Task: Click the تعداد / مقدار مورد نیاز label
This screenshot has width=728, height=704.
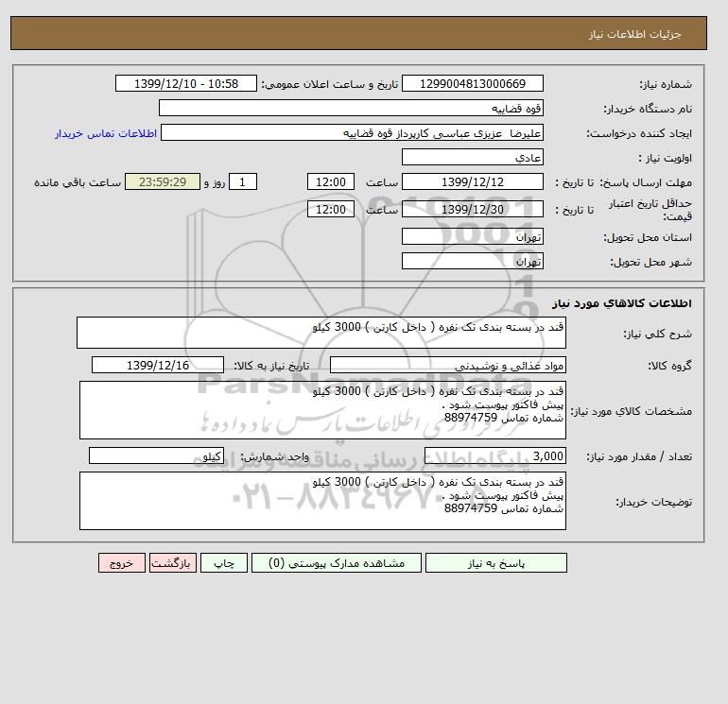Action: 639,456
